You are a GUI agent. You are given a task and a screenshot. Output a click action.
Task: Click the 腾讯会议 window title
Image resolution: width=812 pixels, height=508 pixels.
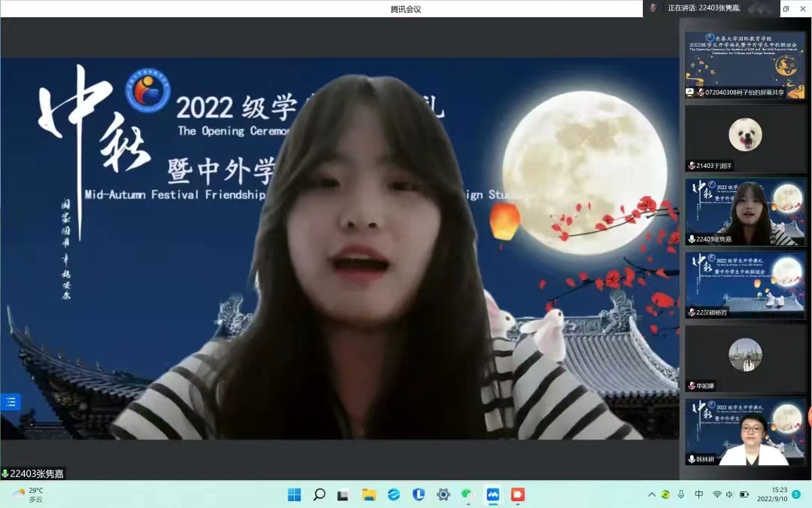click(x=405, y=9)
